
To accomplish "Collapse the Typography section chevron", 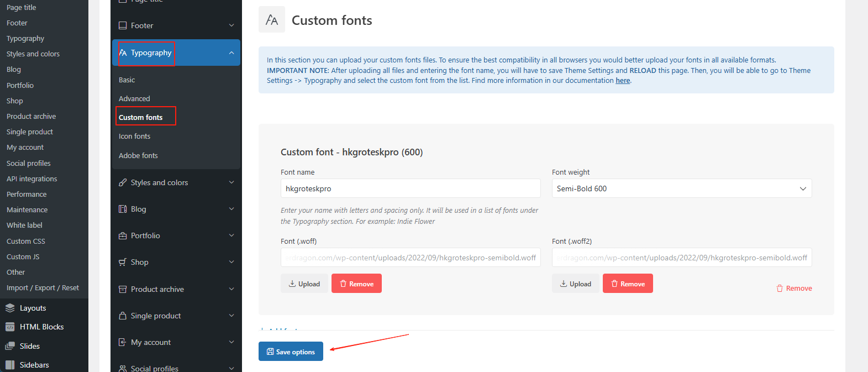I will pos(231,53).
